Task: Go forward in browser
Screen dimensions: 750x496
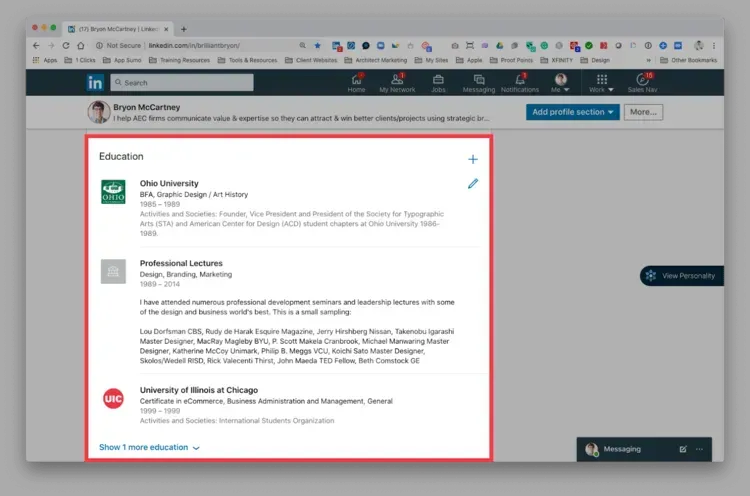Action: [x=51, y=45]
